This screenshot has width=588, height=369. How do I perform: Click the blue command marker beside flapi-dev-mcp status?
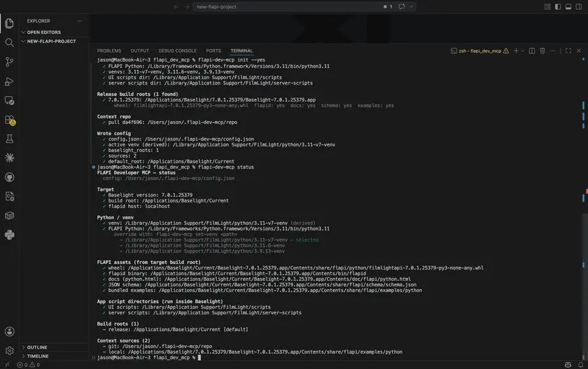click(x=93, y=167)
